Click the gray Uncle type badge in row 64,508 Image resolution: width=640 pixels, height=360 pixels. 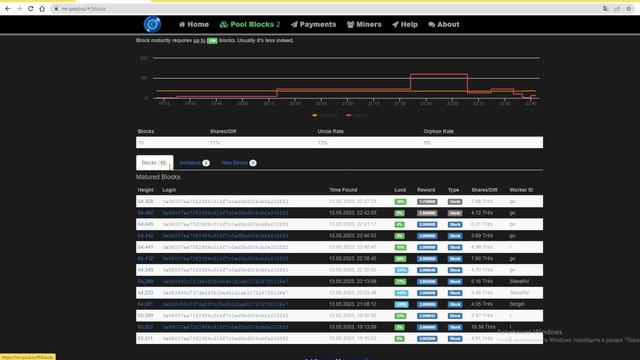[x=455, y=202]
